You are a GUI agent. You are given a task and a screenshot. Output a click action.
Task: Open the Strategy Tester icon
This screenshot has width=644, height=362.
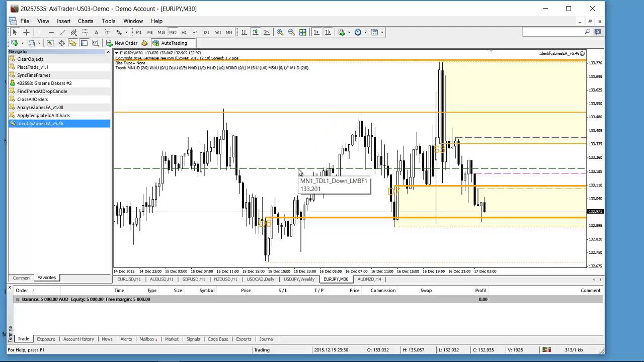pos(95,43)
